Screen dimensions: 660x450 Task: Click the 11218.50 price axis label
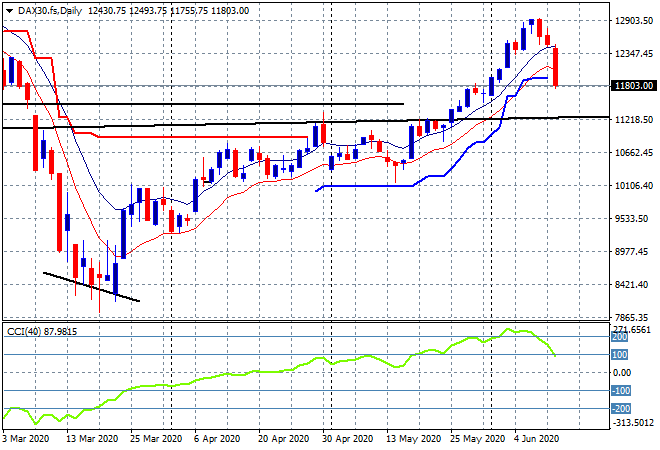point(633,120)
